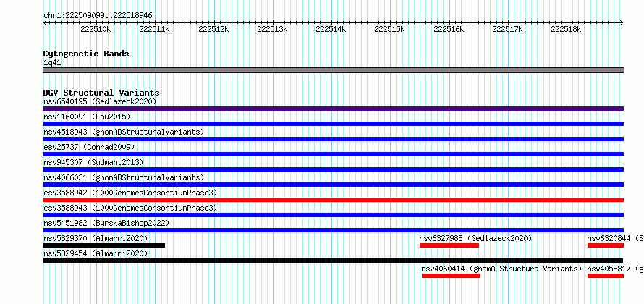Click the blue bar under nsv4518943
644x304 pixels.
333,139
